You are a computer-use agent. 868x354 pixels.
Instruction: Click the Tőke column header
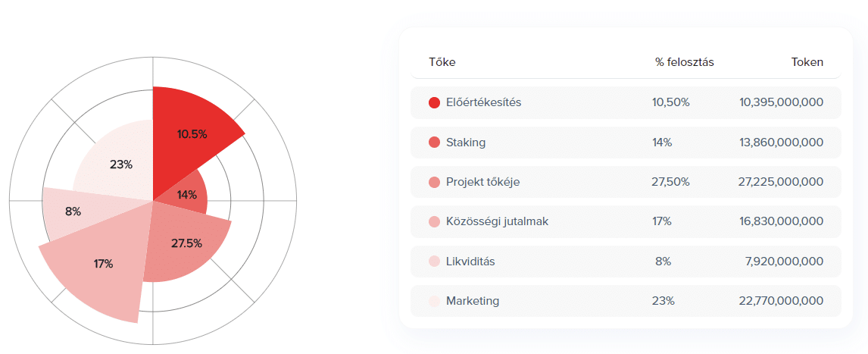442,62
